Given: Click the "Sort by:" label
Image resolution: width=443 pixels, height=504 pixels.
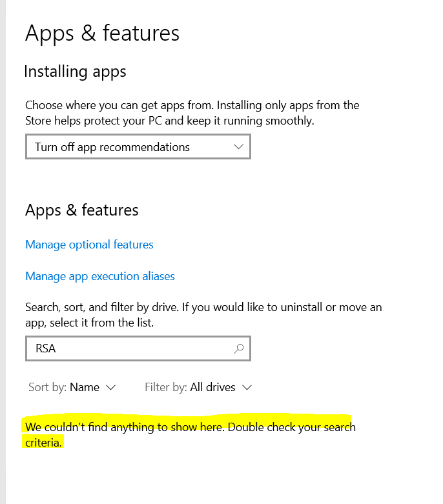Looking at the screenshot, I should tap(47, 388).
